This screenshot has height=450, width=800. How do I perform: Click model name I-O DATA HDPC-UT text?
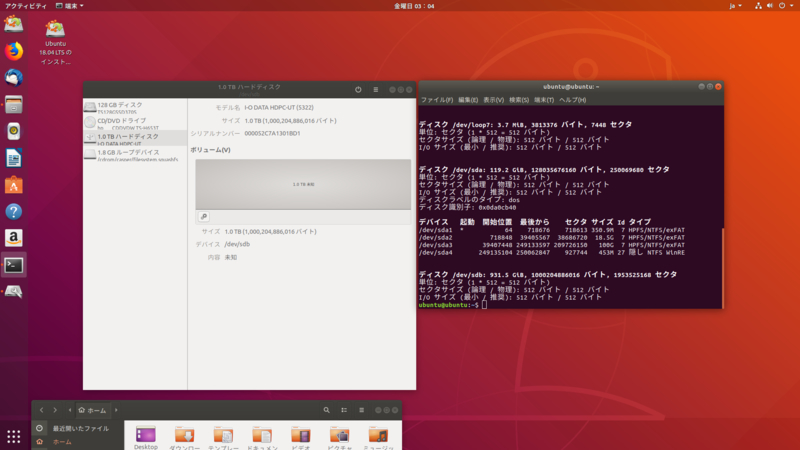pos(279,108)
